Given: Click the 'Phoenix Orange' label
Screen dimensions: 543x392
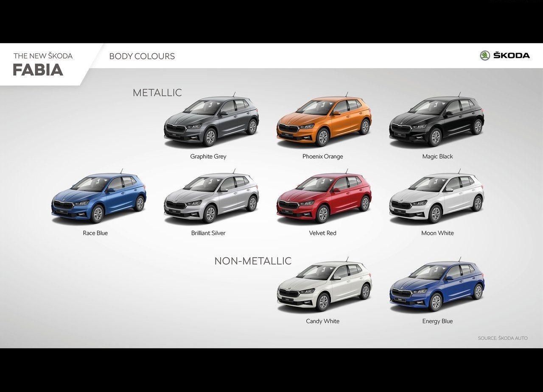Looking at the screenshot, I should coord(323,156).
